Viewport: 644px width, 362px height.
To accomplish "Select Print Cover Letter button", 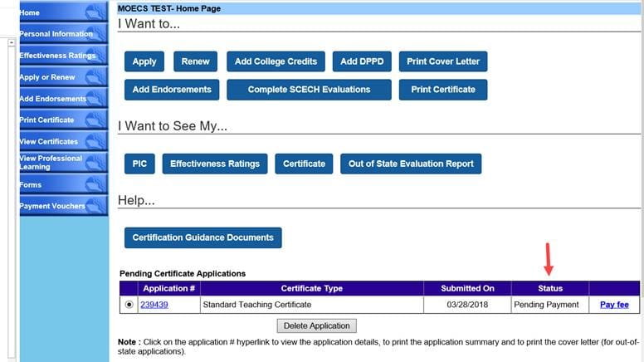I will pyautogui.click(x=443, y=61).
